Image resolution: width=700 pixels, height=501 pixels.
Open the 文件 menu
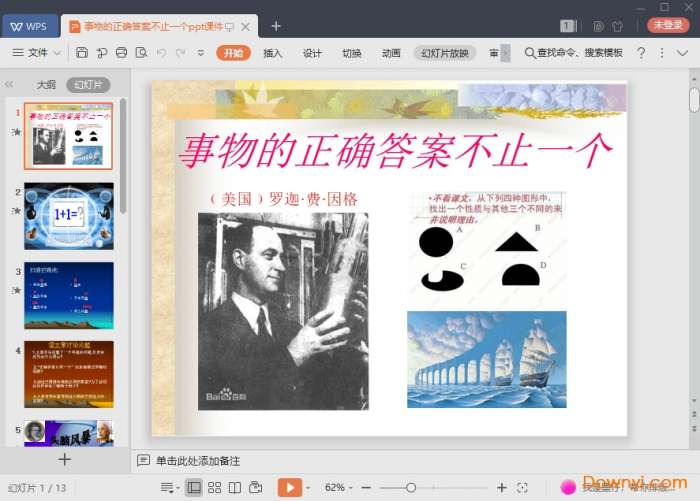click(x=38, y=53)
